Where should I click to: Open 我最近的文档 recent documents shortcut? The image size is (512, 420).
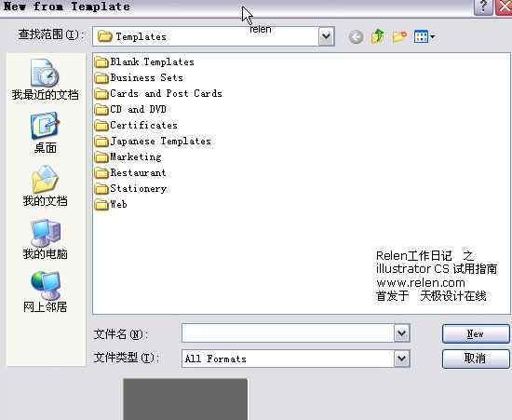pos(46,79)
